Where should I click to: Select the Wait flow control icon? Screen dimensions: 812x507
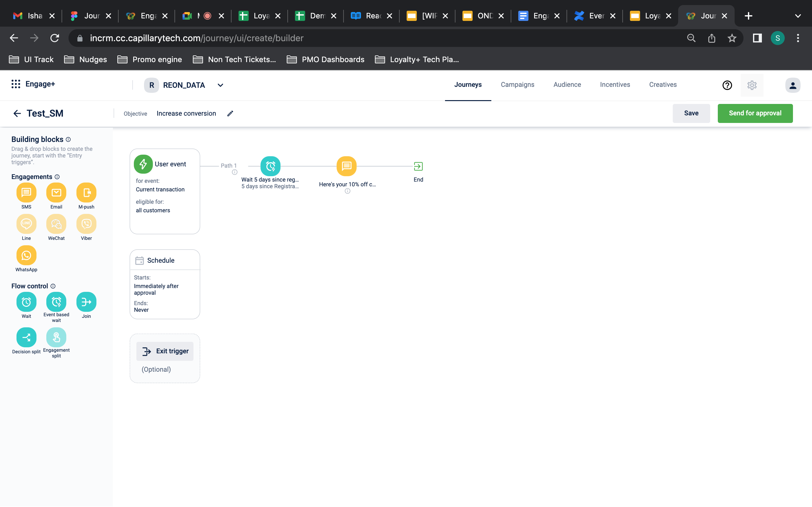(26, 302)
